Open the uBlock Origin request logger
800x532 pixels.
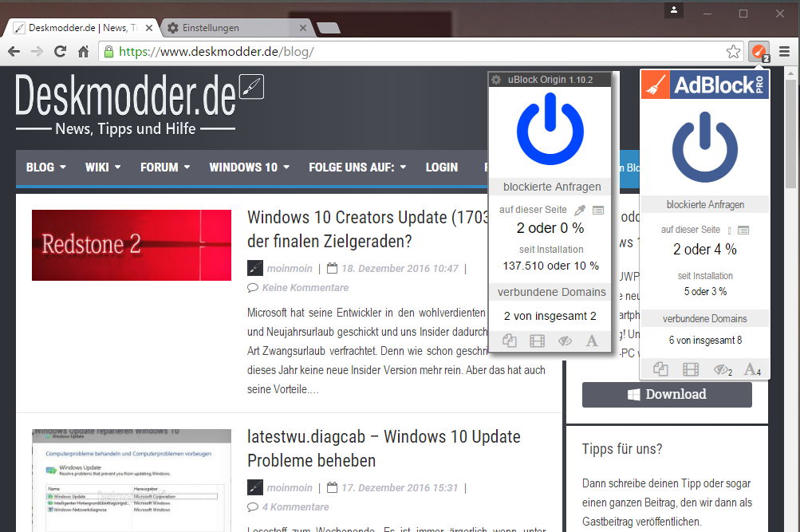pyautogui.click(x=598, y=210)
